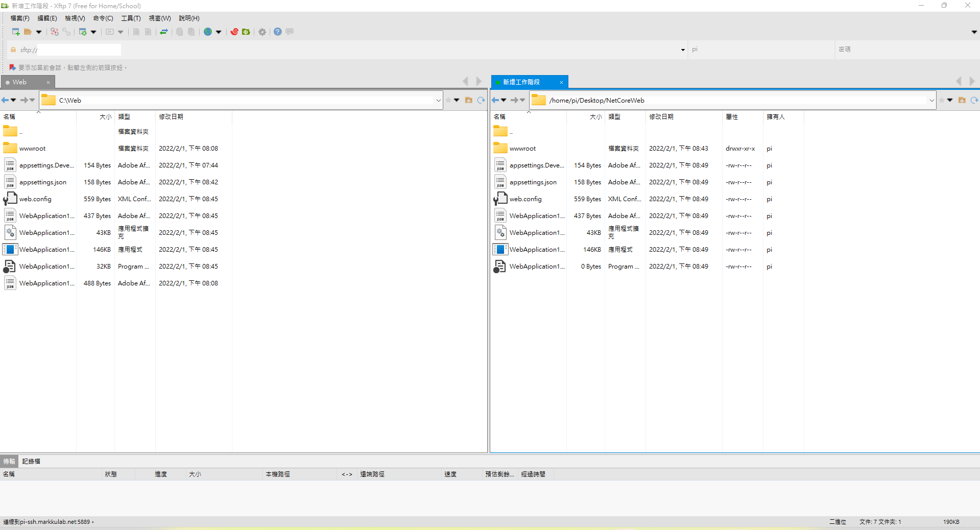Viewport: 980px width, 530px height.
Task: Open the sftp host address dropdown
Action: [x=683, y=50]
